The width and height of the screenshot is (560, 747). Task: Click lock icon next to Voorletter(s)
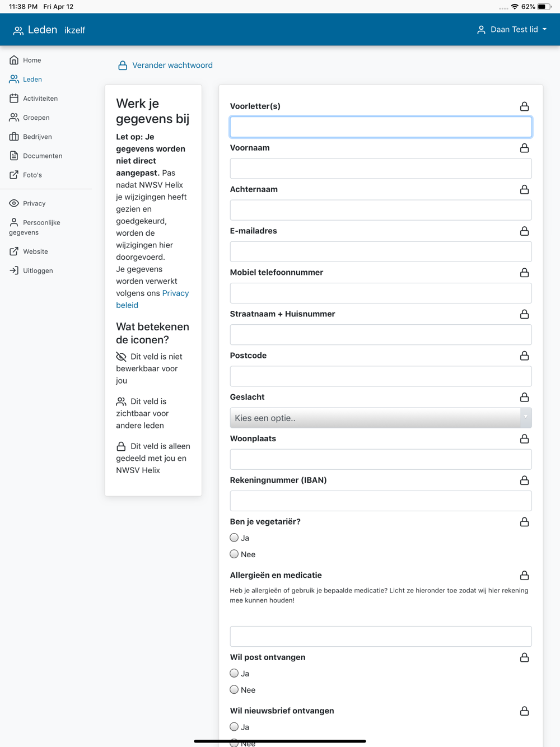[x=524, y=106]
